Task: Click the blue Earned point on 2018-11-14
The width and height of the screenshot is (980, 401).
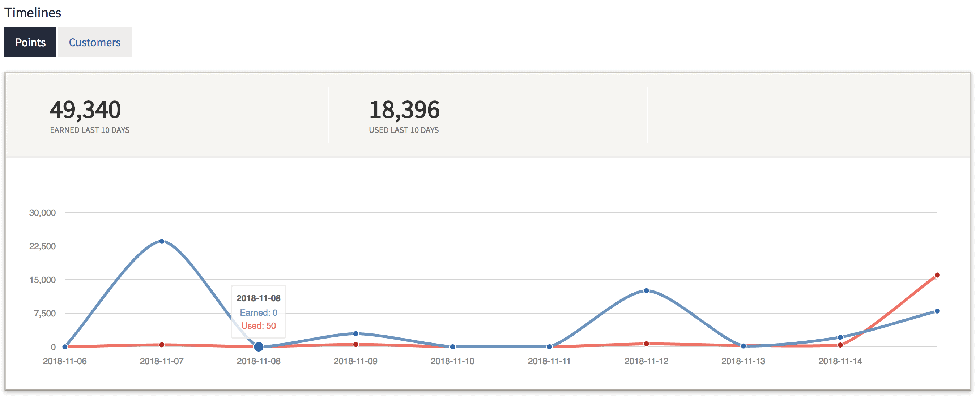Action: coord(840,337)
